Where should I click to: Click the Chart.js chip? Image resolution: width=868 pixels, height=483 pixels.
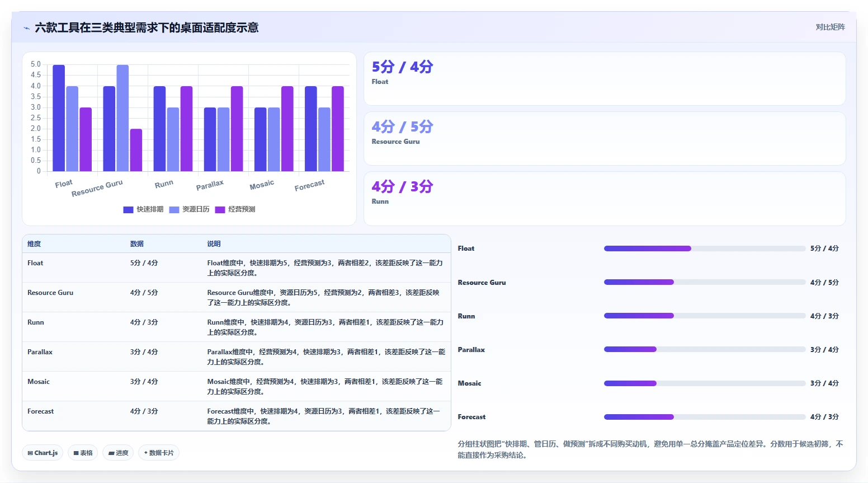point(43,453)
